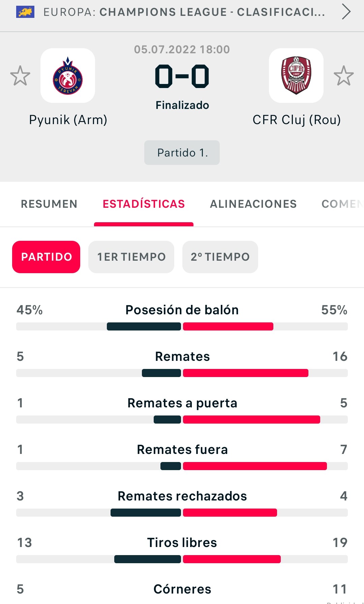This screenshot has width=364, height=604.
Task: Open the CFR Cluj team crest
Action: pyautogui.click(x=296, y=76)
